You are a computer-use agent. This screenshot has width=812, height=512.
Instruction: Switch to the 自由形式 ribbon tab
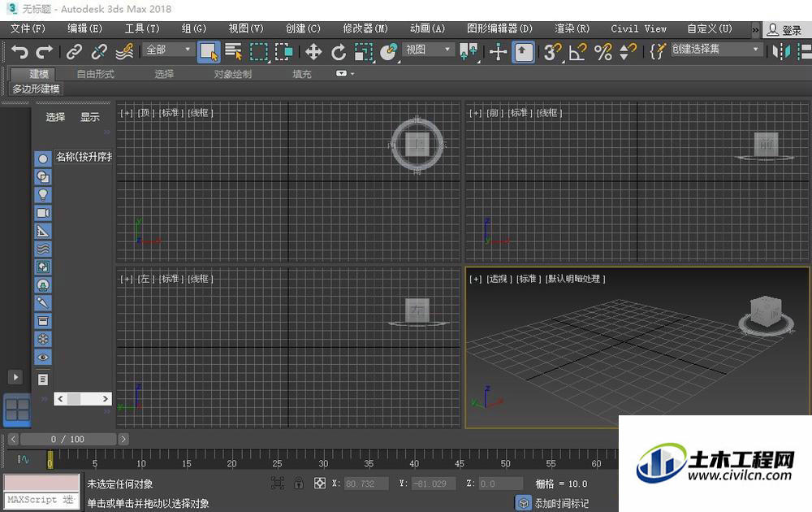click(x=95, y=74)
